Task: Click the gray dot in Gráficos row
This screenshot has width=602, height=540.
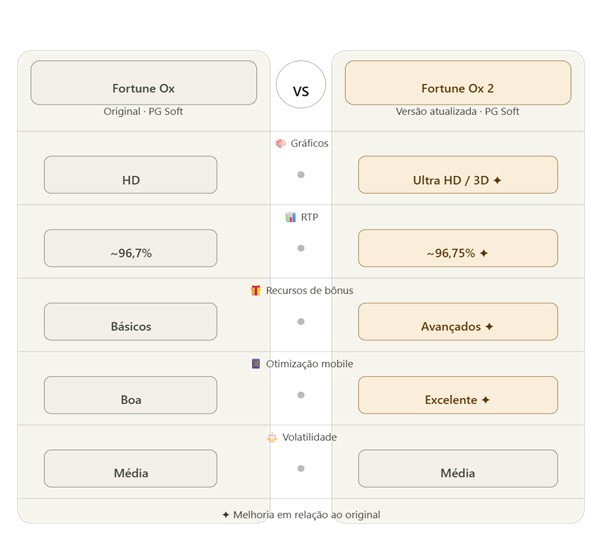Action: (301, 175)
